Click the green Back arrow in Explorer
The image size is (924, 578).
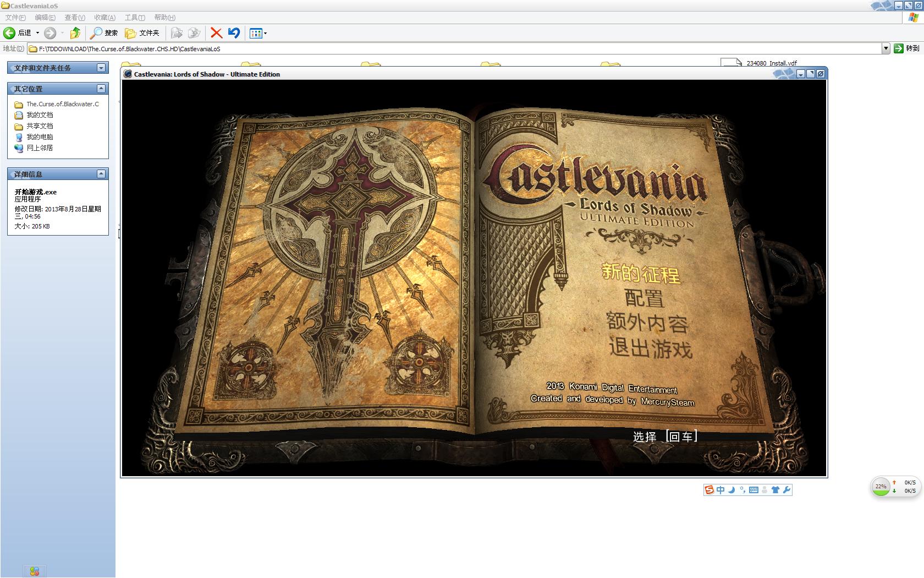9,33
